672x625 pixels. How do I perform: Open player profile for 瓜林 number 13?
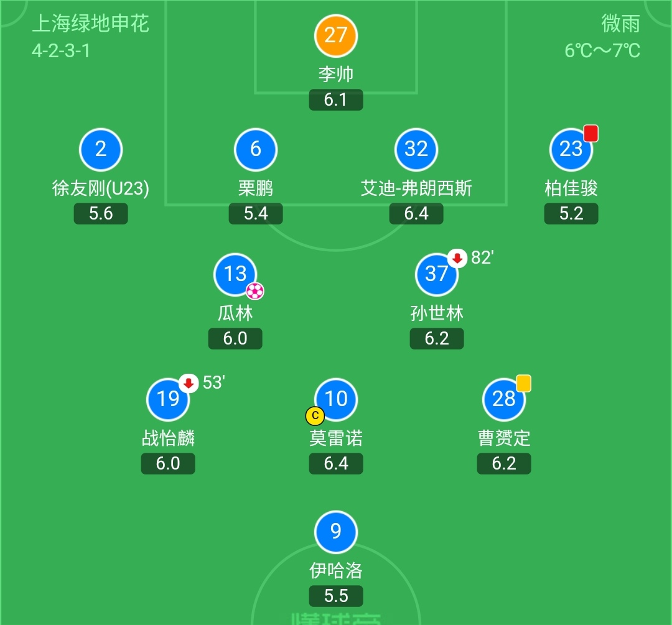tap(235, 274)
